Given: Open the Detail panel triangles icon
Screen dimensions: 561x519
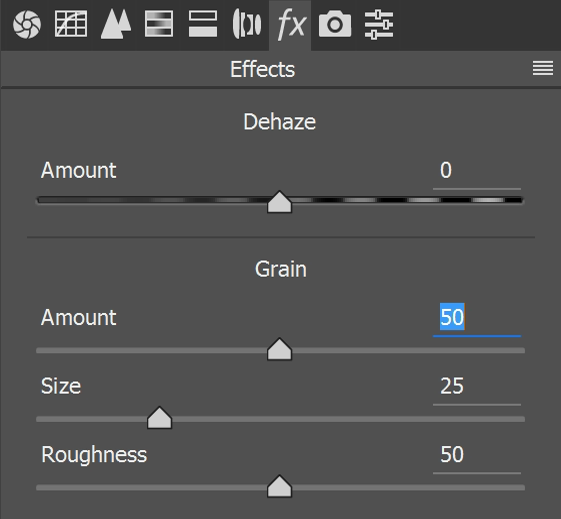Looking at the screenshot, I should pos(116,24).
